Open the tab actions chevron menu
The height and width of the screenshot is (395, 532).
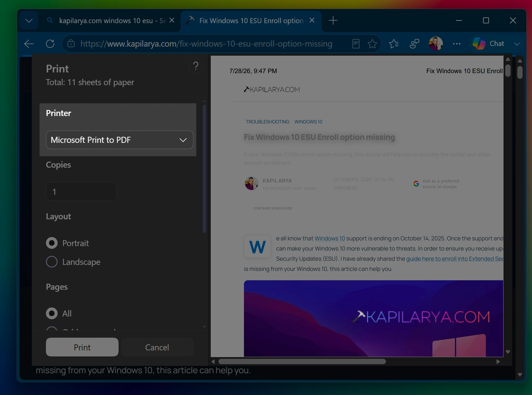tap(29, 21)
